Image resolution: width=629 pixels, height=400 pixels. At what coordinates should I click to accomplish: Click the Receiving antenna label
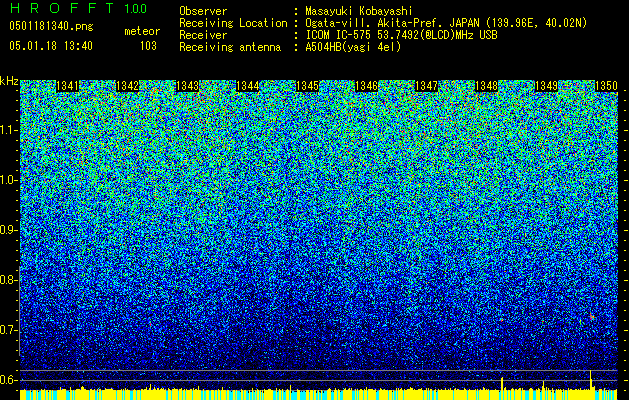click(230, 47)
